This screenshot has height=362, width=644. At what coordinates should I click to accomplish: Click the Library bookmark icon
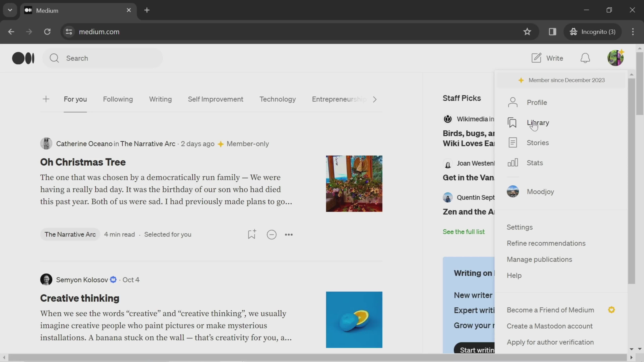point(513,123)
